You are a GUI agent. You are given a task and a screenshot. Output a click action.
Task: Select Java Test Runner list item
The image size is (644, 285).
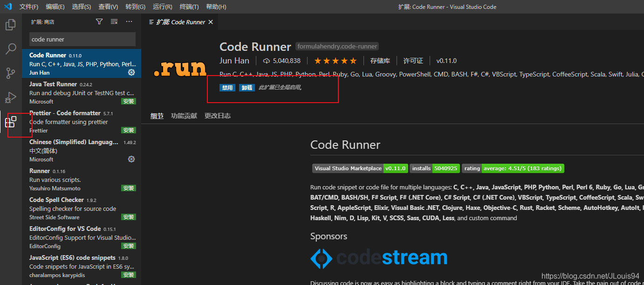[82, 93]
